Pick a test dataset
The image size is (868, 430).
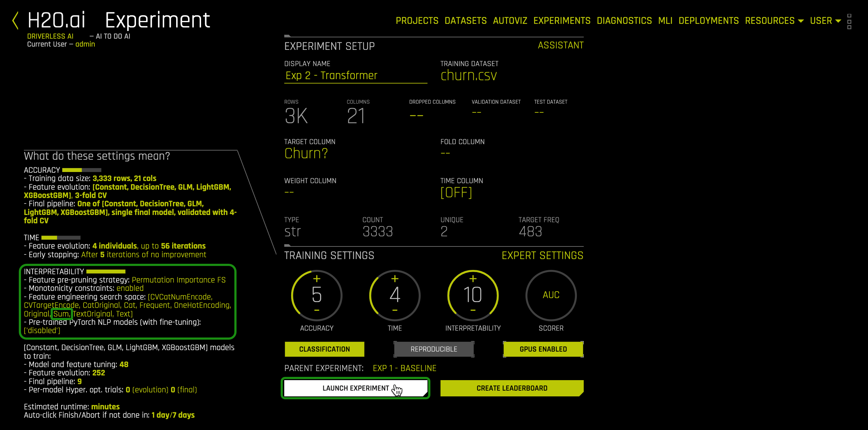[x=539, y=112]
